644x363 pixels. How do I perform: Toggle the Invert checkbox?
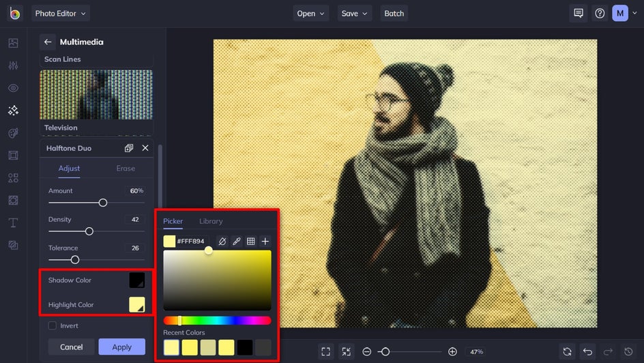52,325
